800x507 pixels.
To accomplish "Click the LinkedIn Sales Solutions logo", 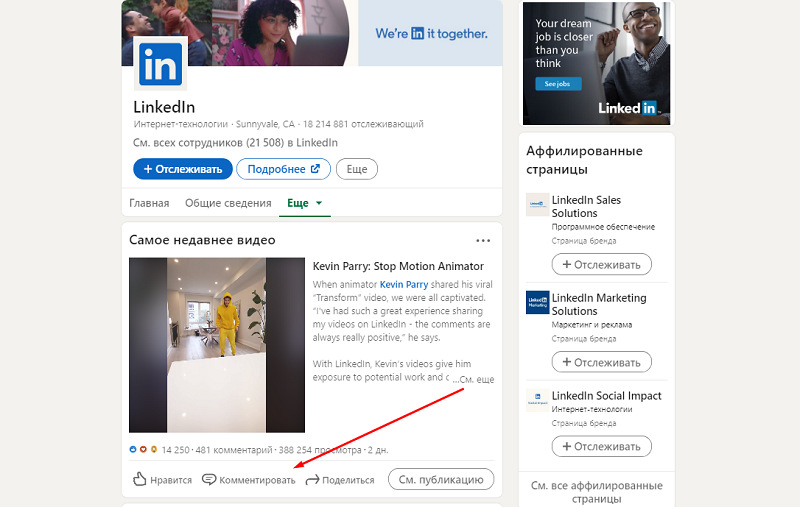I will click(537, 205).
